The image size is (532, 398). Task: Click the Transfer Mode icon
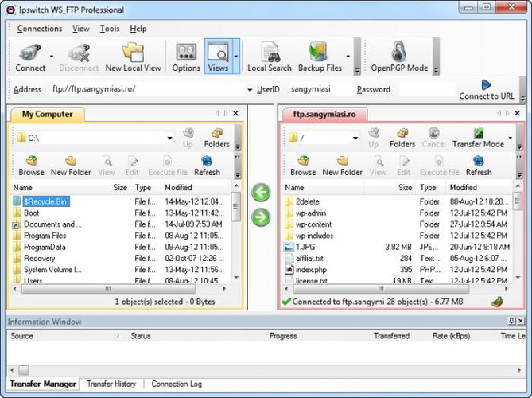click(x=478, y=138)
